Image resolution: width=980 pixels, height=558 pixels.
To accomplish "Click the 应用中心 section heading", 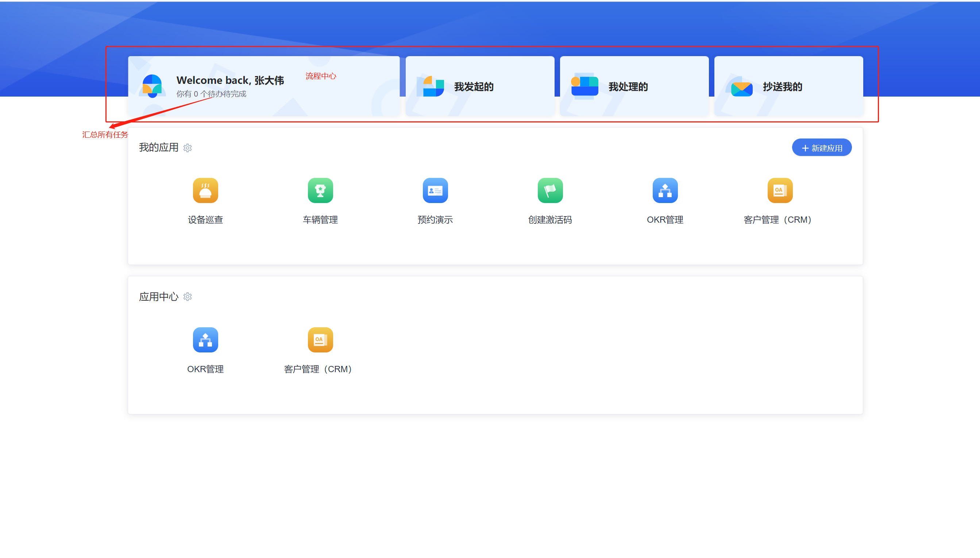I will pyautogui.click(x=158, y=297).
